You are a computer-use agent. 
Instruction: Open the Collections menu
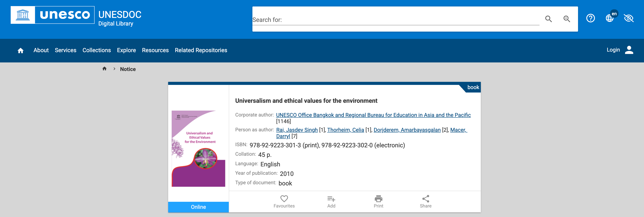pos(96,50)
